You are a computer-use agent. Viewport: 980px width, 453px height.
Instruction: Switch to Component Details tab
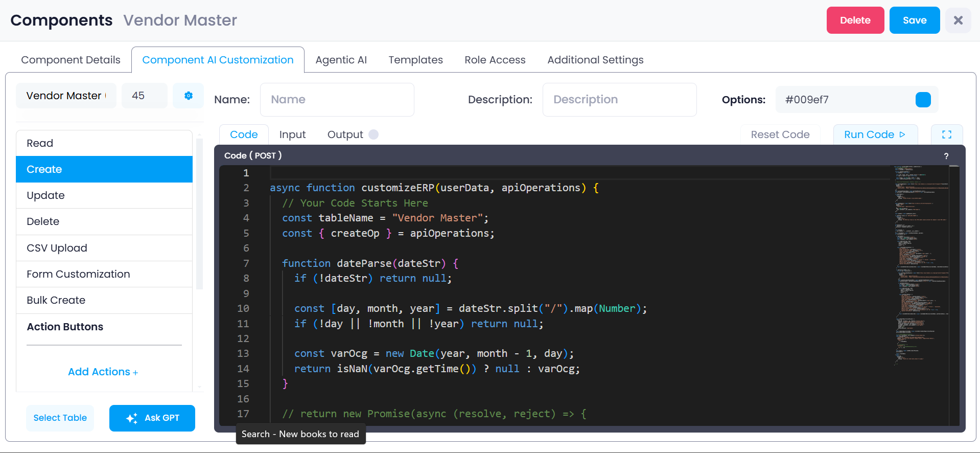tap(71, 60)
